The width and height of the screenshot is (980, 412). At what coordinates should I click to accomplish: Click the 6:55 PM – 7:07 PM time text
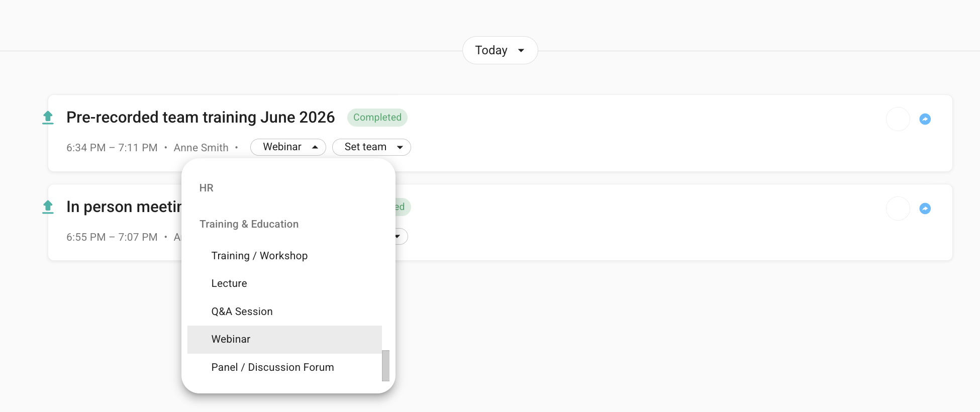[x=112, y=237]
